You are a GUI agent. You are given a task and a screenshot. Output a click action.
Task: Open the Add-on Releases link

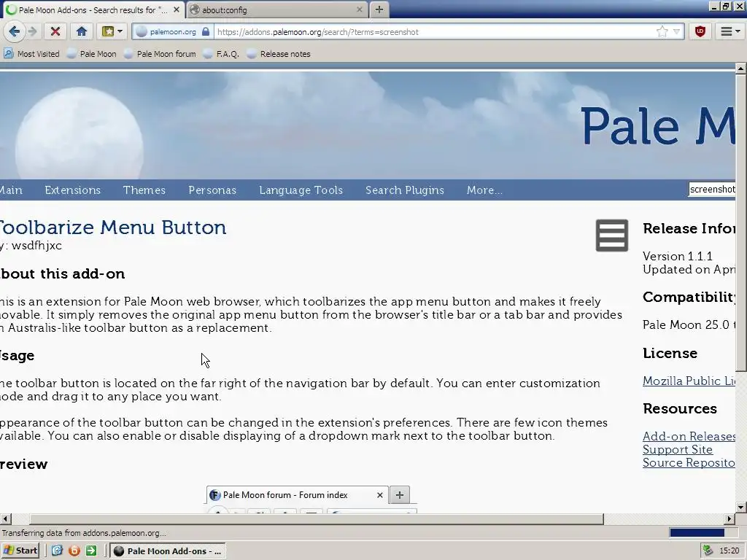pyautogui.click(x=689, y=436)
